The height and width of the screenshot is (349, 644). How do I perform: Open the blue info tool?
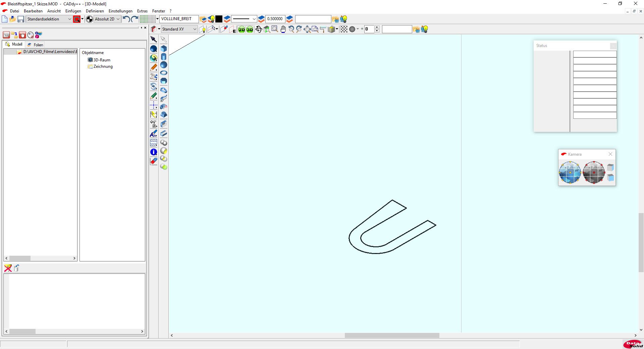click(x=154, y=152)
